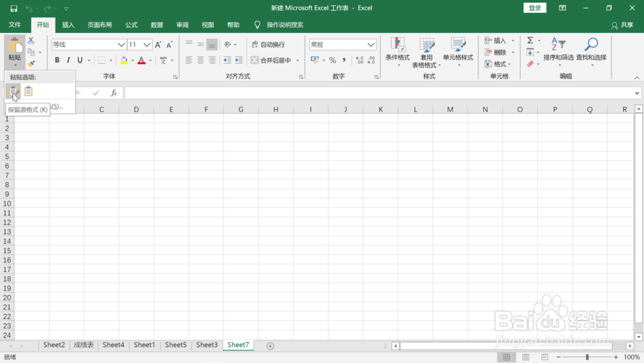The width and height of the screenshot is (644, 363).
Task: Open the 公式 Formulas tab
Action: pos(131,25)
